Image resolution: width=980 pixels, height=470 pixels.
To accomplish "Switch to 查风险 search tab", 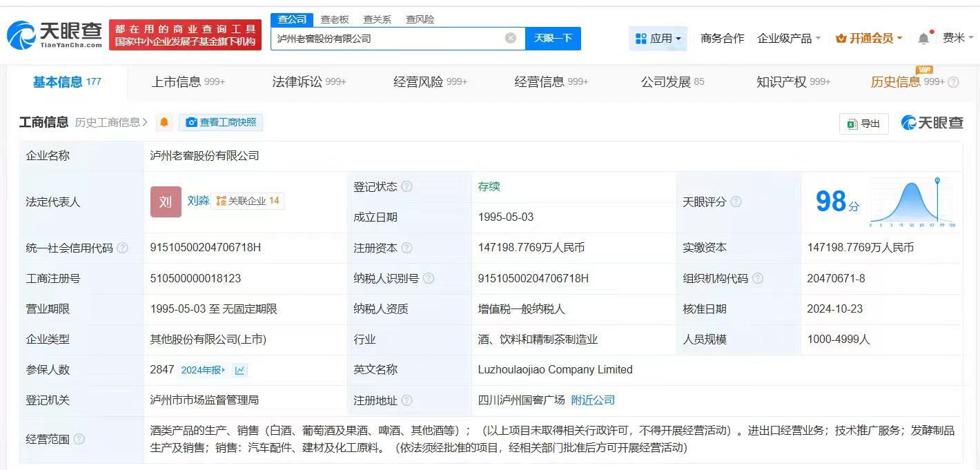I will [x=420, y=19].
